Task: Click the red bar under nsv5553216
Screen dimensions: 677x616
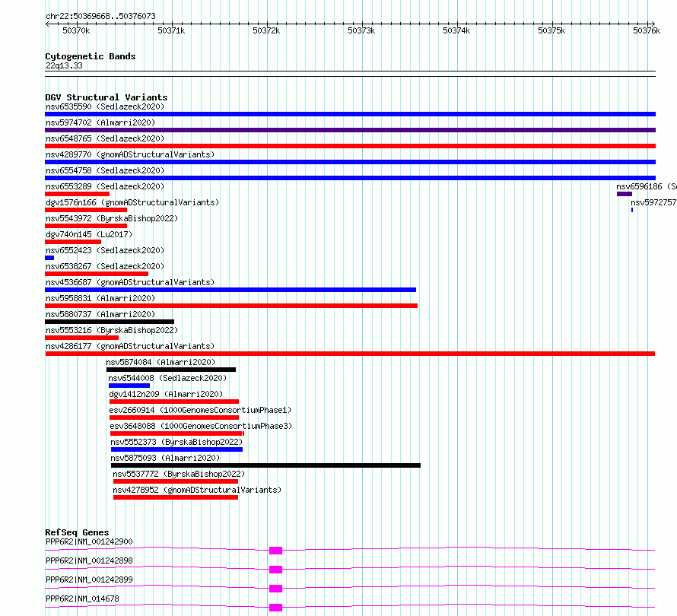Action: [81, 338]
